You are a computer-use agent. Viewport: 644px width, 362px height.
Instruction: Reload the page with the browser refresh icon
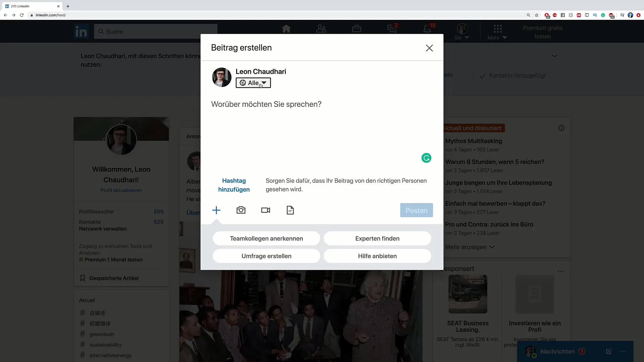point(22,15)
